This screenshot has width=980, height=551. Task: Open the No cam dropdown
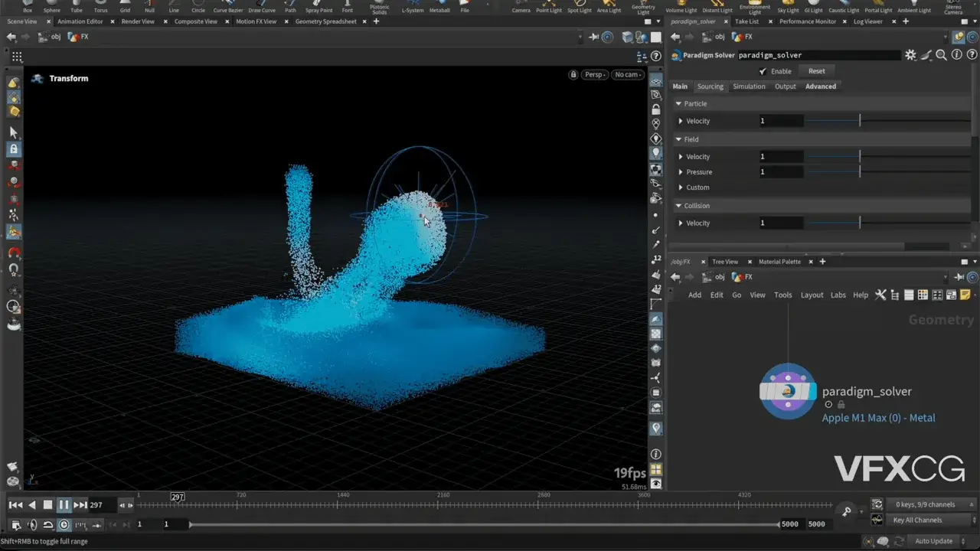tap(628, 75)
